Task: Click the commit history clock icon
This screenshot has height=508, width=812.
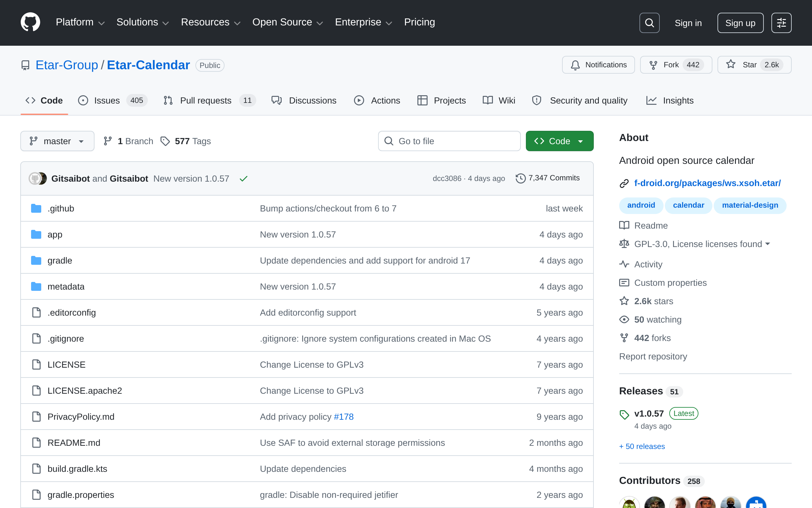Action: click(521, 178)
